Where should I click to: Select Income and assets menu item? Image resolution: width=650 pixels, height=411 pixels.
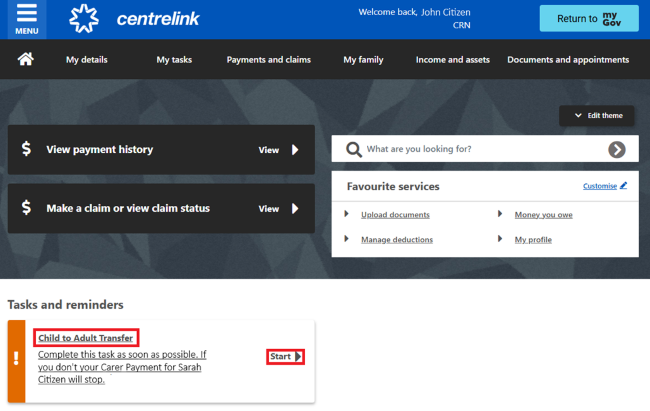point(452,60)
